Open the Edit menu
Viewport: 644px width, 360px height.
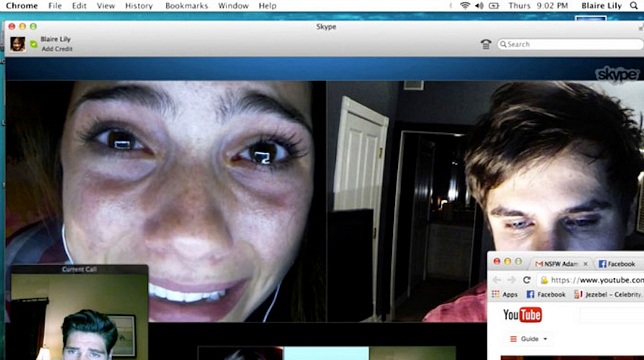click(79, 6)
